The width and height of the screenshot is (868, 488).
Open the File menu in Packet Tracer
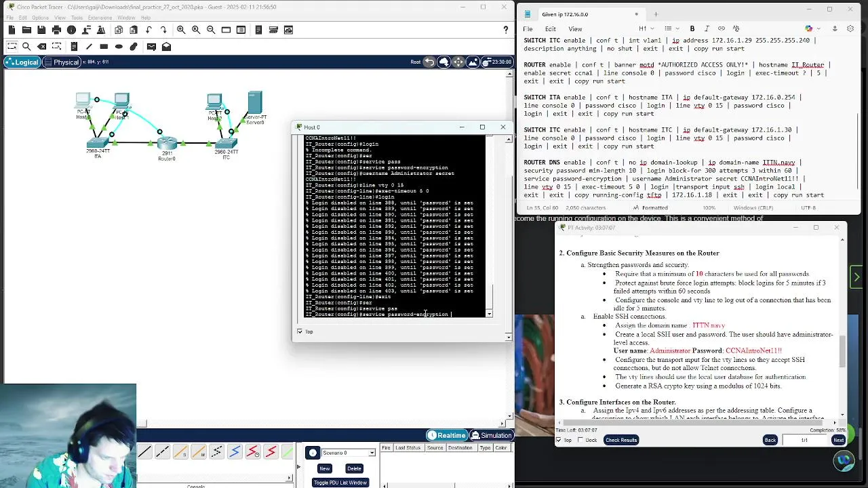10,18
